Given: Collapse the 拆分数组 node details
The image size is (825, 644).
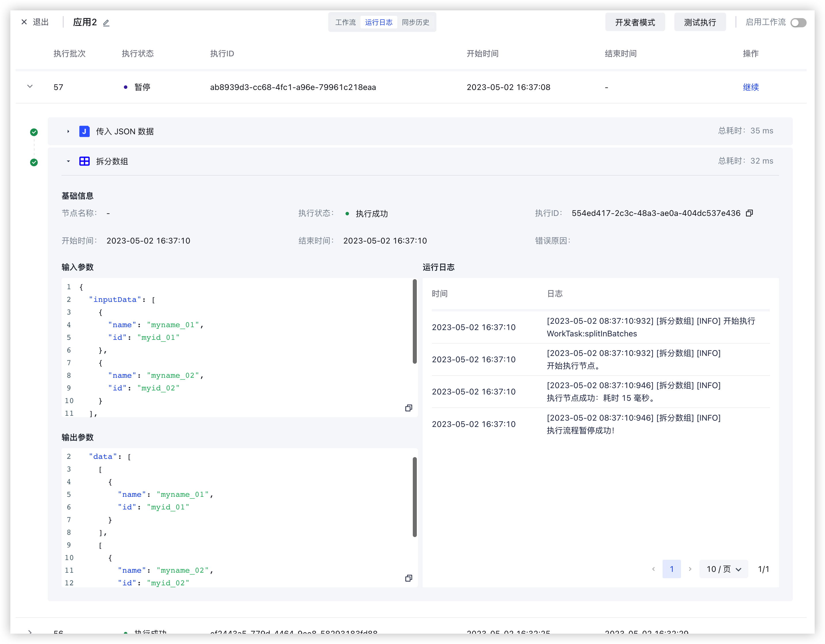Looking at the screenshot, I should (x=68, y=161).
